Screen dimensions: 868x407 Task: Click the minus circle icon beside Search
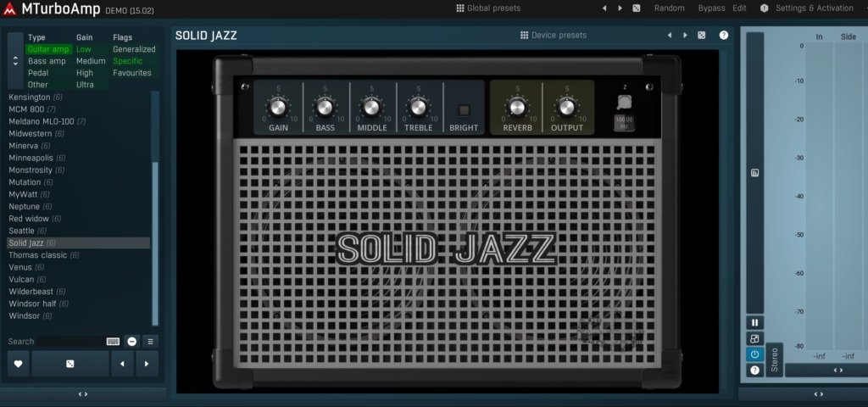tap(132, 341)
